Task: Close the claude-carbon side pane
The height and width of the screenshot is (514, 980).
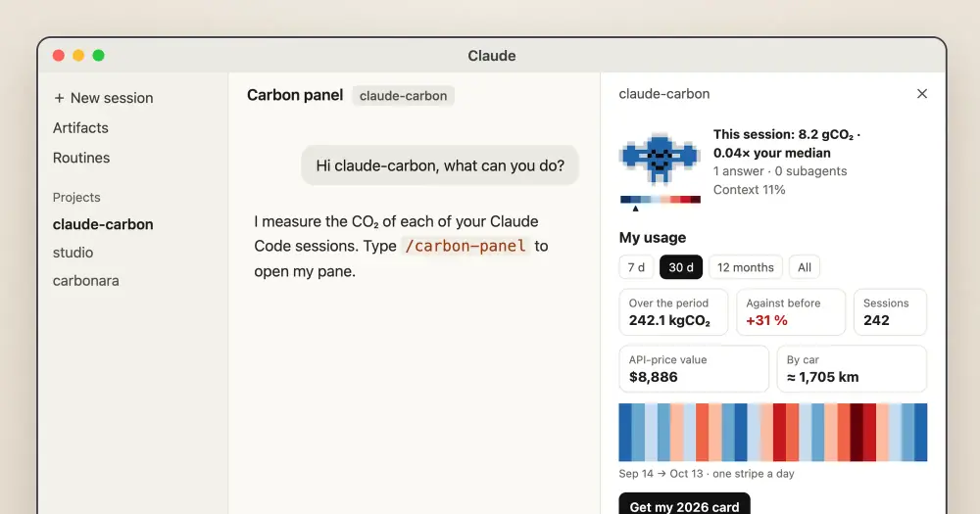Action: coord(922,94)
